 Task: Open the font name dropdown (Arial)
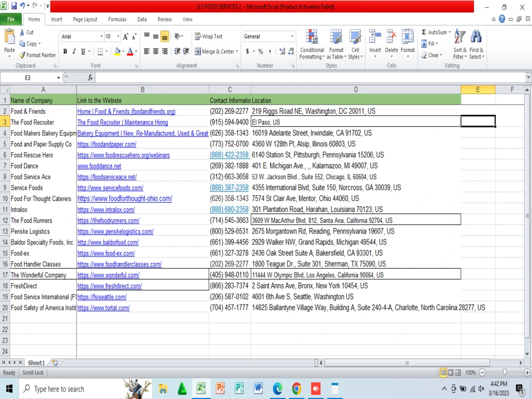(x=101, y=36)
